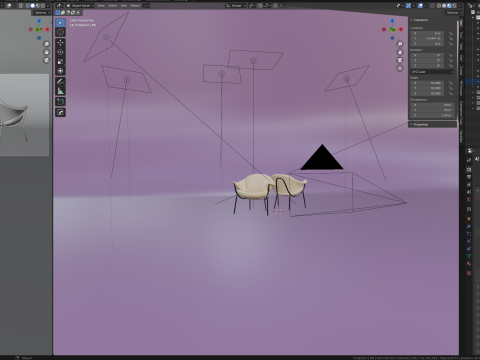Open the Render properties tab icon
This screenshot has width=480, height=360.
coord(469,169)
